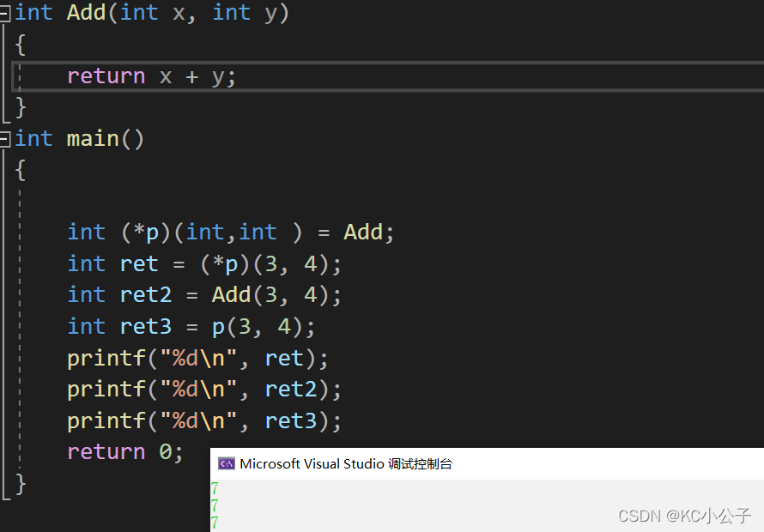The width and height of the screenshot is (764, 532).
Task: Click the function name Add in its definition
Action: coord(86,13)
